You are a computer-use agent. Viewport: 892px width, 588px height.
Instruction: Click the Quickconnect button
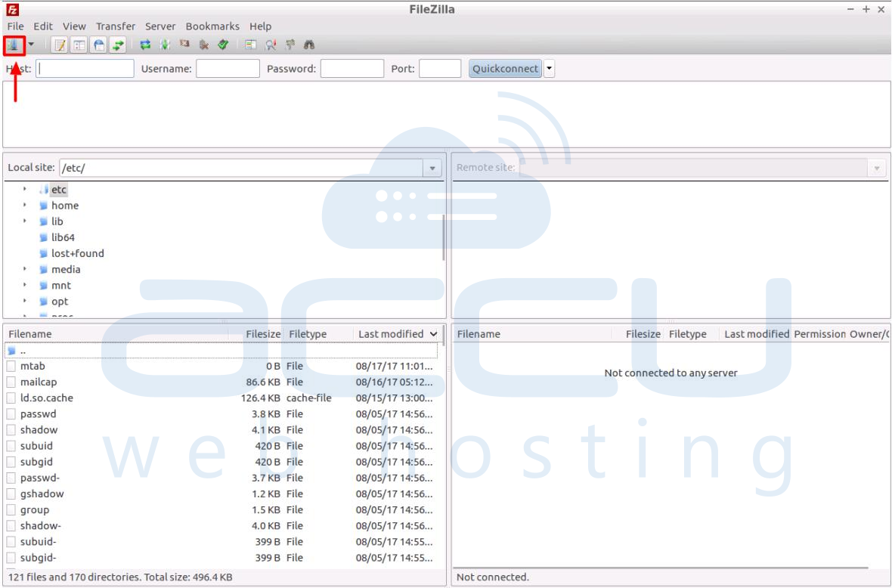click(505, 69)
